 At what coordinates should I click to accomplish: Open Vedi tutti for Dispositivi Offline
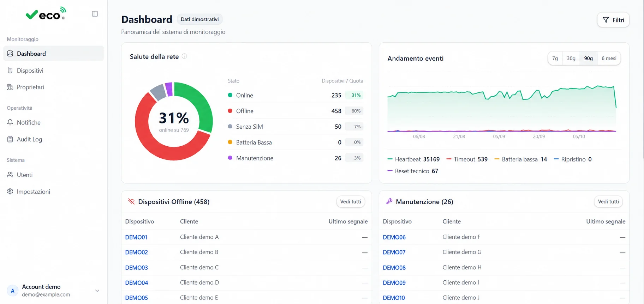(351, 202)
